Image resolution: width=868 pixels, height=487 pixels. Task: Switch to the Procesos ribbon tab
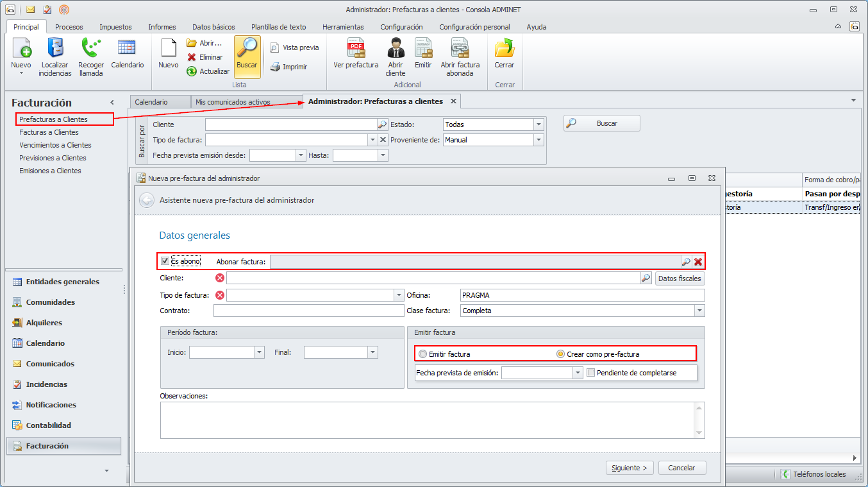pyautogui.click(x=69, y=27)
